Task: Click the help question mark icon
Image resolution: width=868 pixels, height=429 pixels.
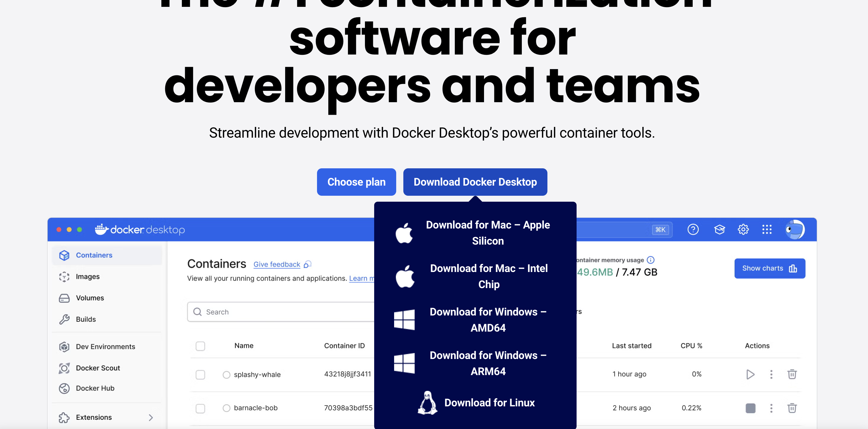Action: [x=693, y=229]
